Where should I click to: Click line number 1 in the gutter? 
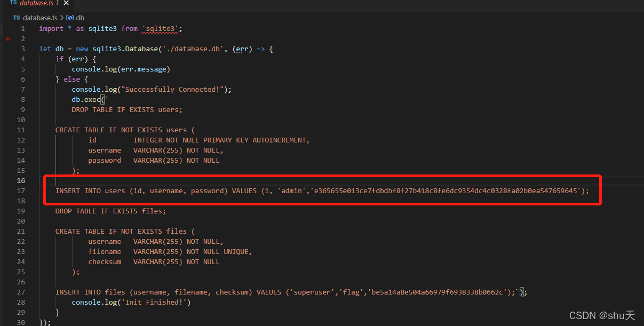coord(23,29)
